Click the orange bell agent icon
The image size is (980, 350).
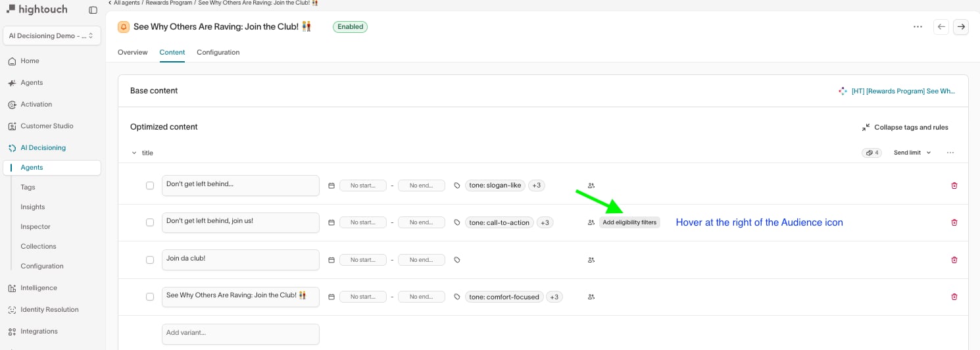pyautogui.click(x=124, y=27)
